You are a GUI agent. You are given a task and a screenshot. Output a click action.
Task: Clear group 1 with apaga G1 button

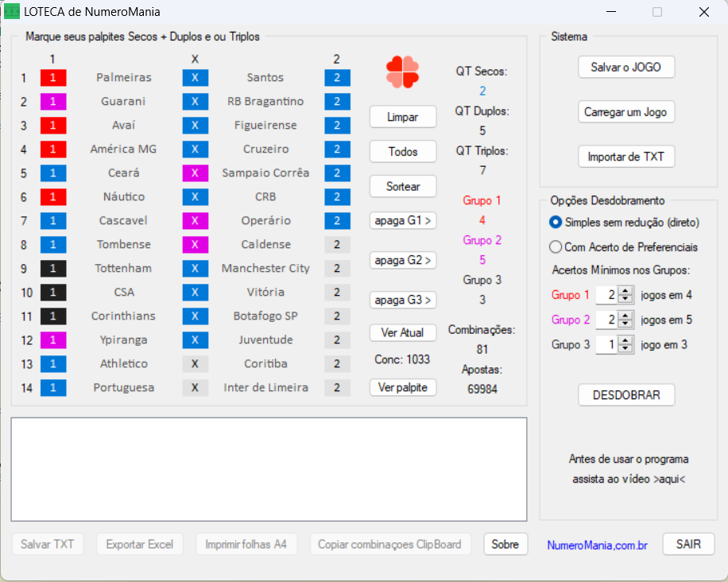403,220
